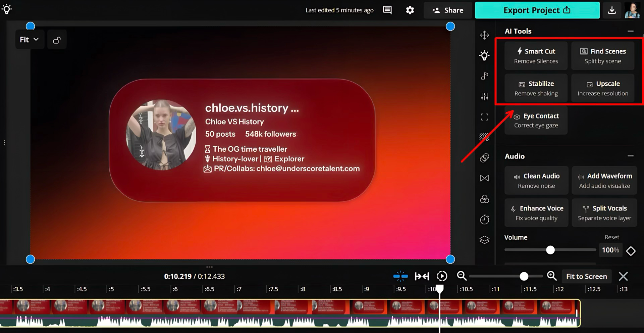
Task: Click the 100% volume value field
Action: [610, 250]
